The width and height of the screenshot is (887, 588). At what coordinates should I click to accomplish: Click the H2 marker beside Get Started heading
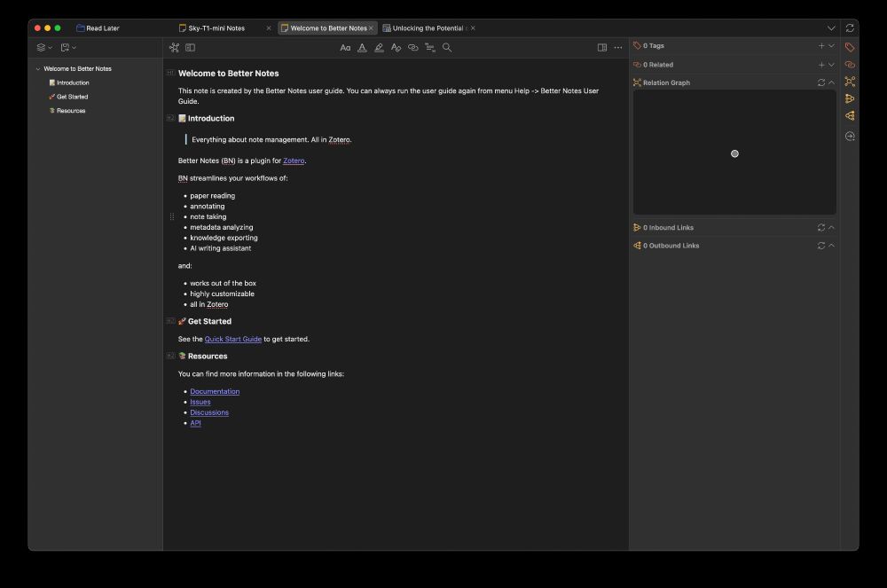(170, 321)
